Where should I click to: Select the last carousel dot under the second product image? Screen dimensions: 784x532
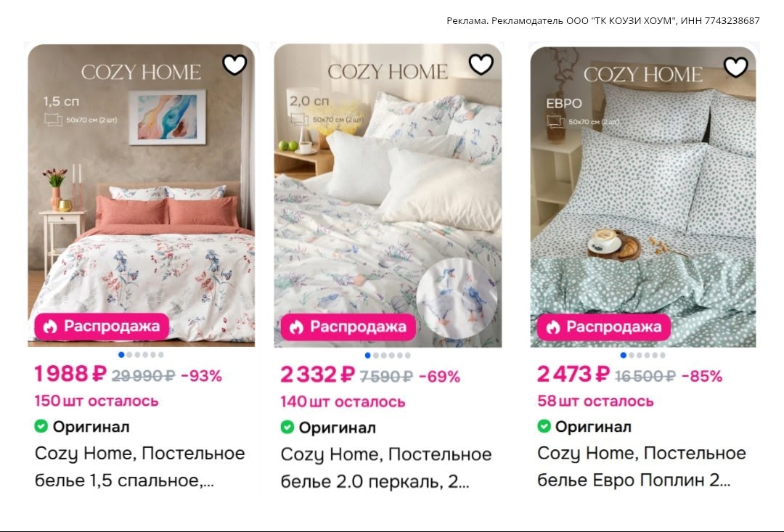pyautogui.click(x=408, y=356)
